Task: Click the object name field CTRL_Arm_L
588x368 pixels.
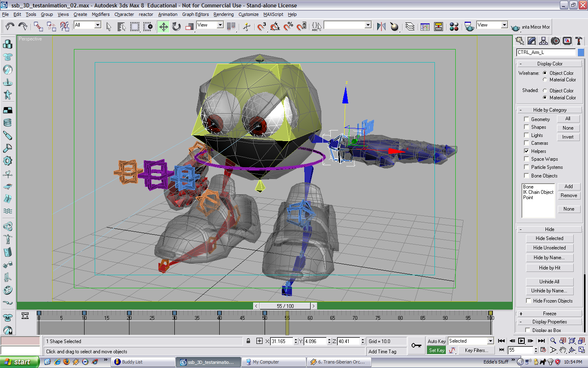Action: [x=546, y=52]
